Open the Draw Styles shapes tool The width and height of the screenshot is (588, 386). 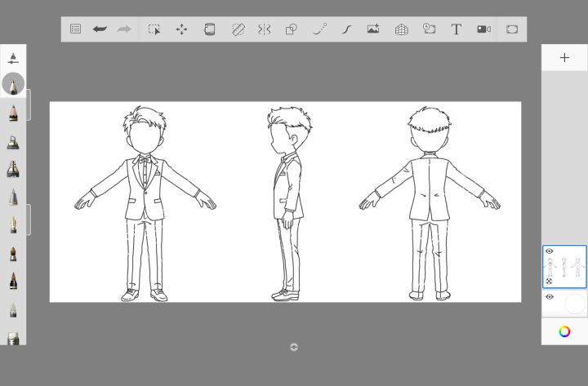[292, 29]
